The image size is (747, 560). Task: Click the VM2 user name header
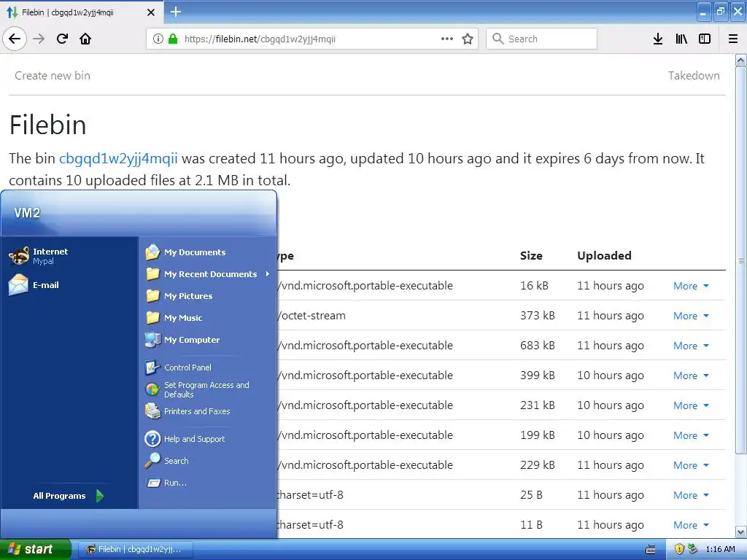pos(27,213)
